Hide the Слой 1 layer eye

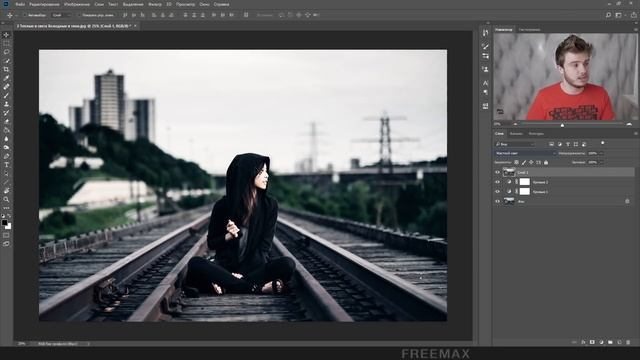click(498, 172)
